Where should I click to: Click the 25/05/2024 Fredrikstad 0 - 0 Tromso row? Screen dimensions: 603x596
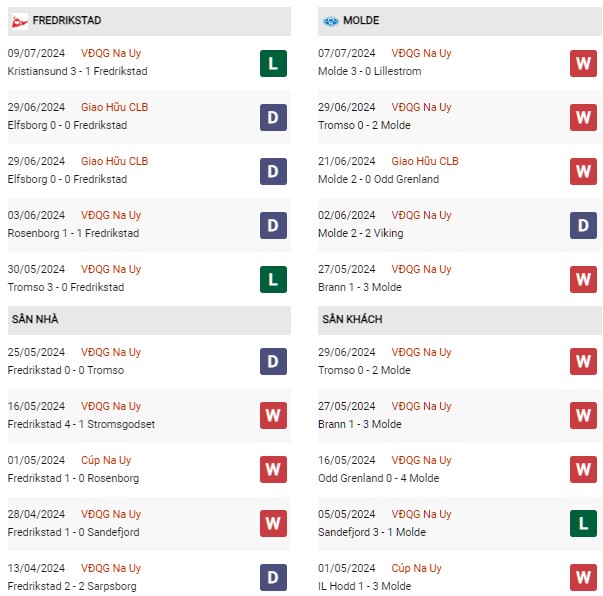coord(149,361)
